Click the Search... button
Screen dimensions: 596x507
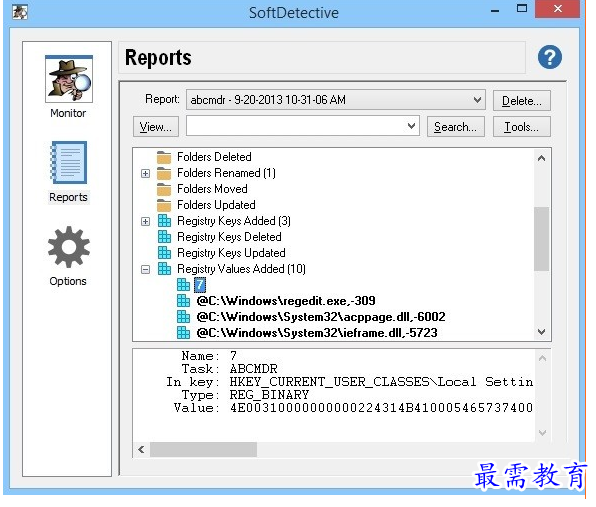455,127
